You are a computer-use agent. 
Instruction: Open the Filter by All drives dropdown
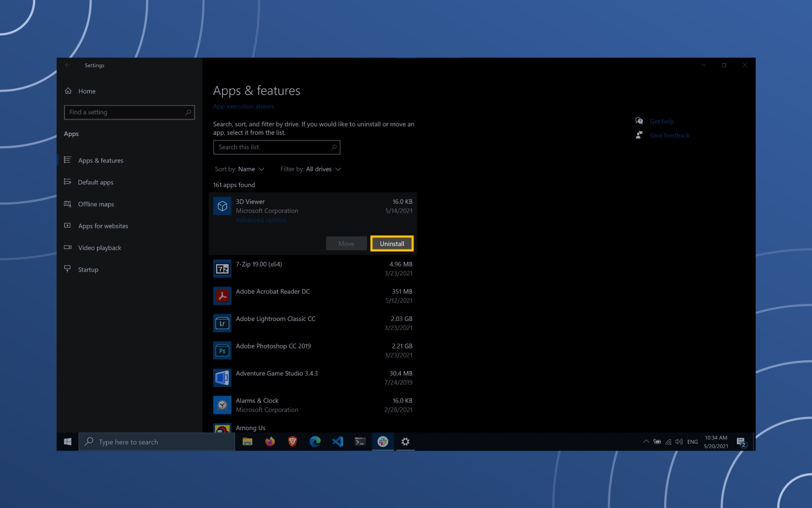pyautogui.click(x=311, y=169)
